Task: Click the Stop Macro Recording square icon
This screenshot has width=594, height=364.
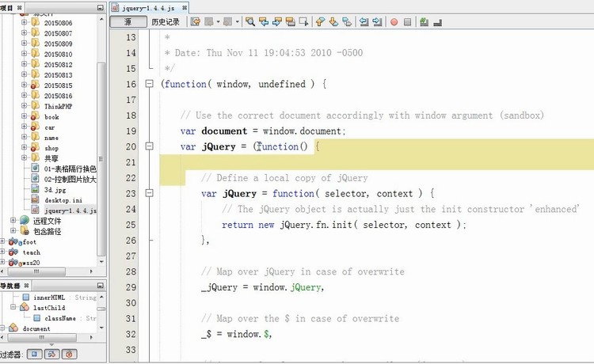Action: (x=407, y=22)
